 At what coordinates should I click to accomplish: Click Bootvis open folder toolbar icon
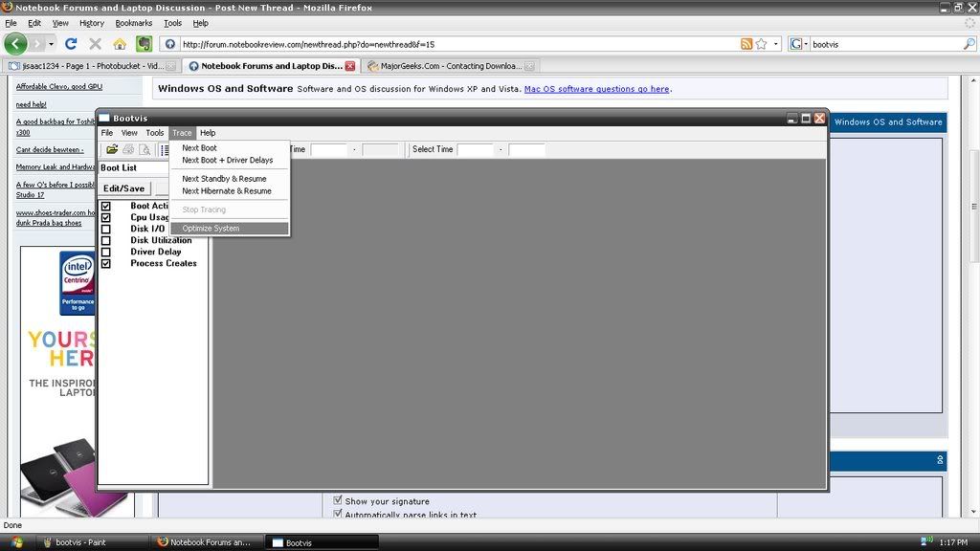click(x=112, y=149)
